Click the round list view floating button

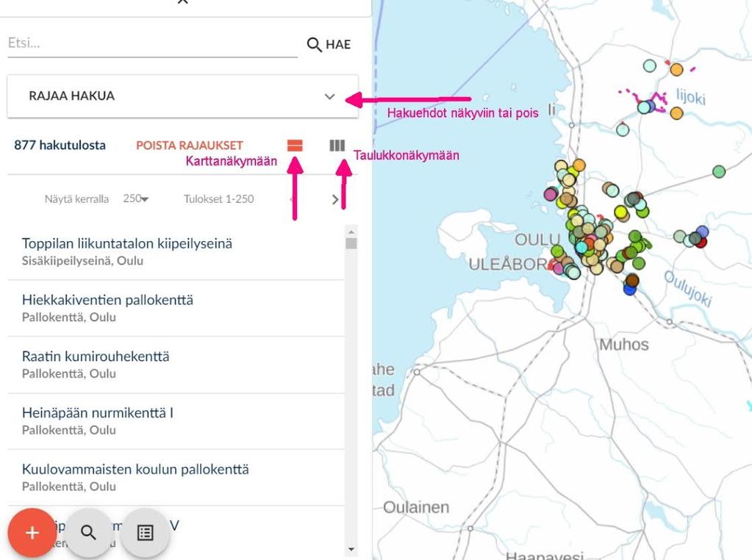145,533
